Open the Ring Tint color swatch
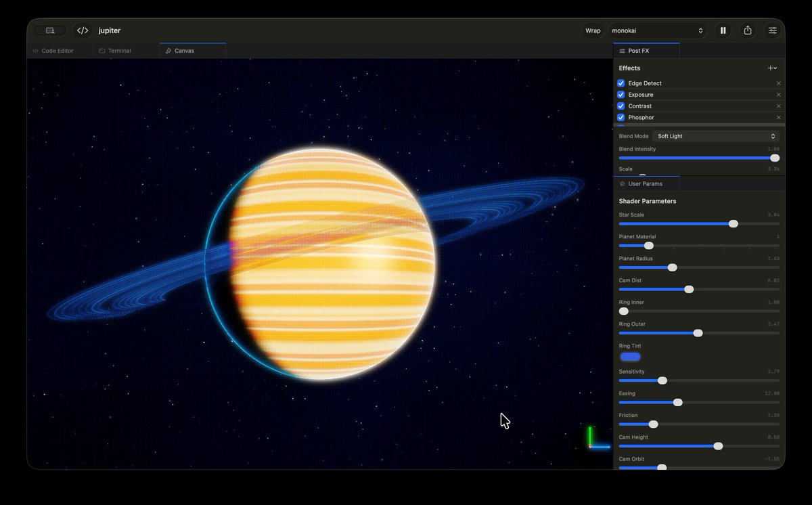This screenshot has width=812, height=505. pyautogui.click(x=630, y=357)
